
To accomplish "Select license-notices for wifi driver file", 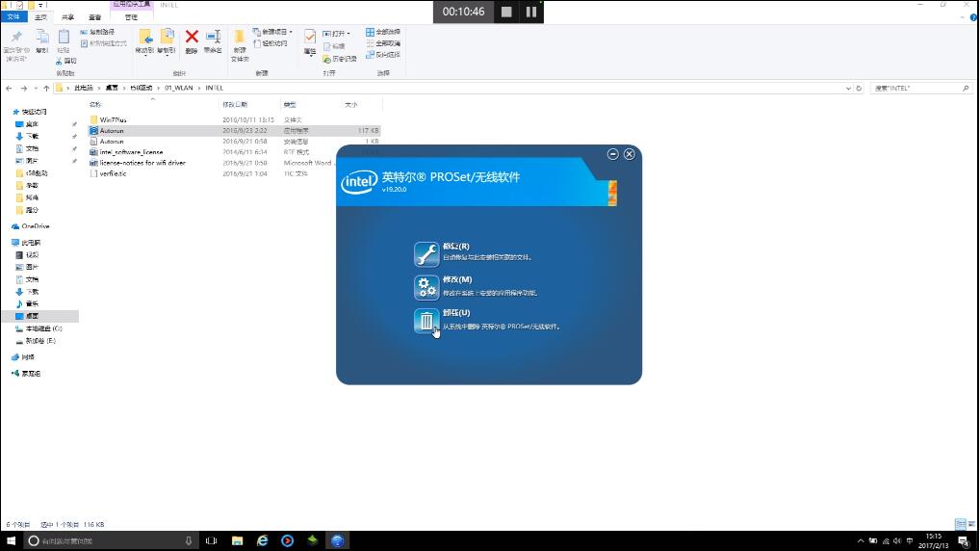I will (x=142, y=163).
